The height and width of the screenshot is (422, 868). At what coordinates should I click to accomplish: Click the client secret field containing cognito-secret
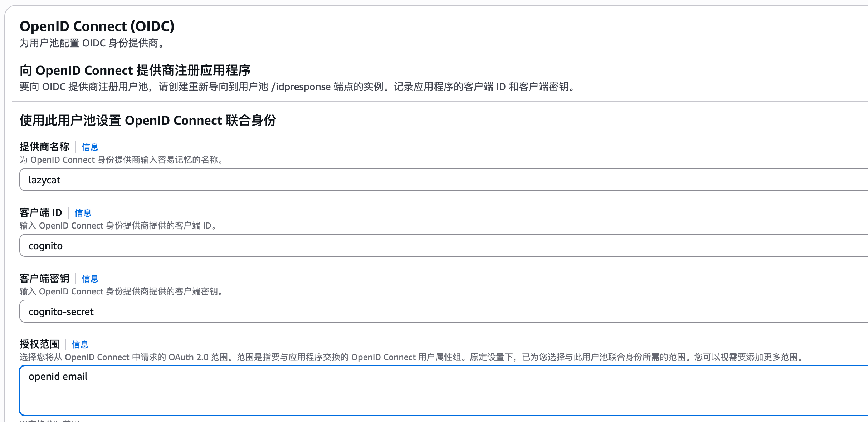click(429, 311)
